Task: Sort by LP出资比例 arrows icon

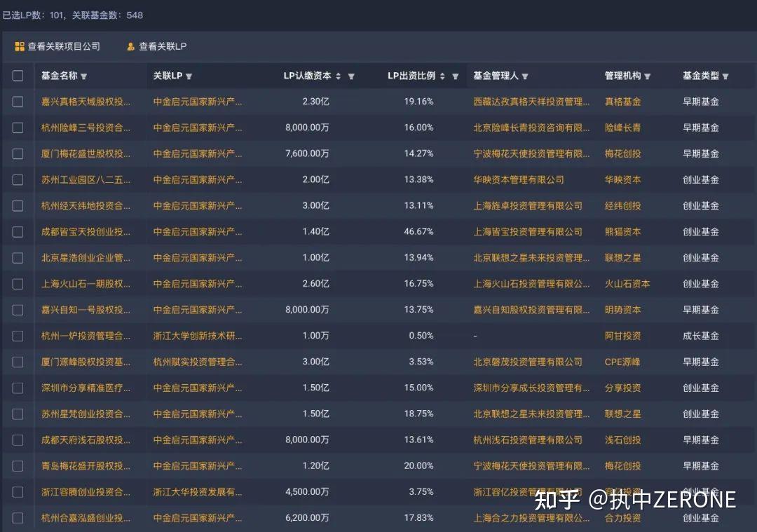Action: (x=442, y=76)
